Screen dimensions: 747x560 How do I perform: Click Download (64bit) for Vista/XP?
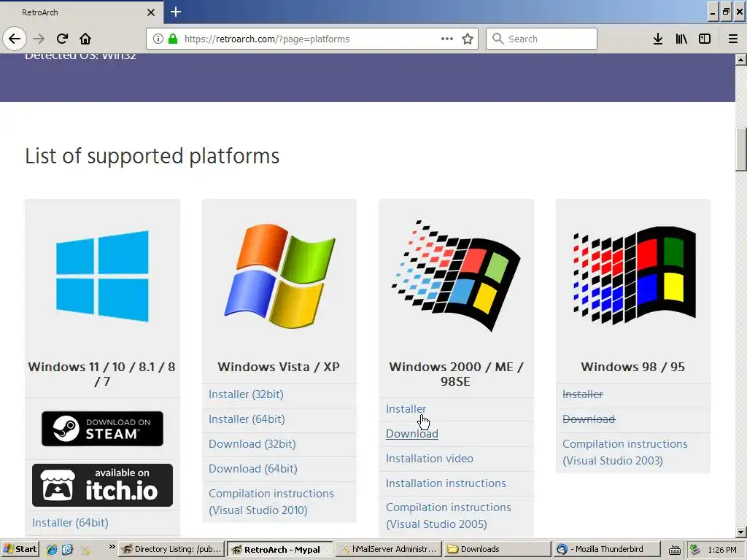point(253,469)
